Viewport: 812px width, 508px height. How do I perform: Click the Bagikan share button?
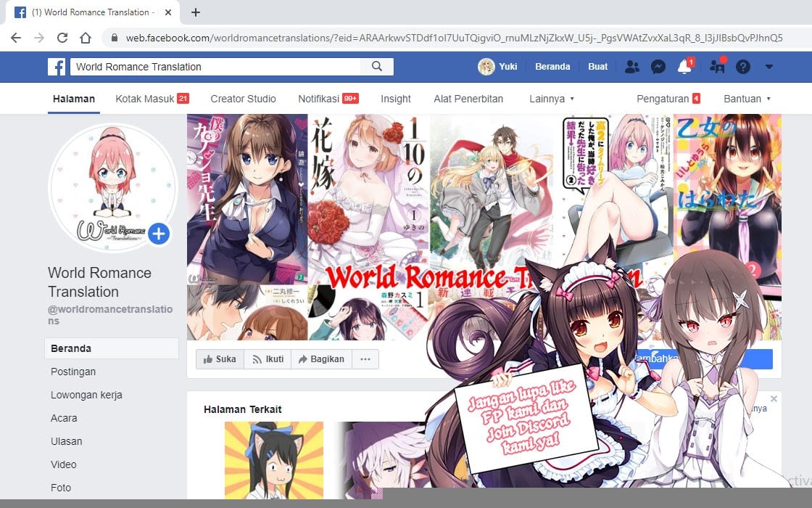pos(322,359)
